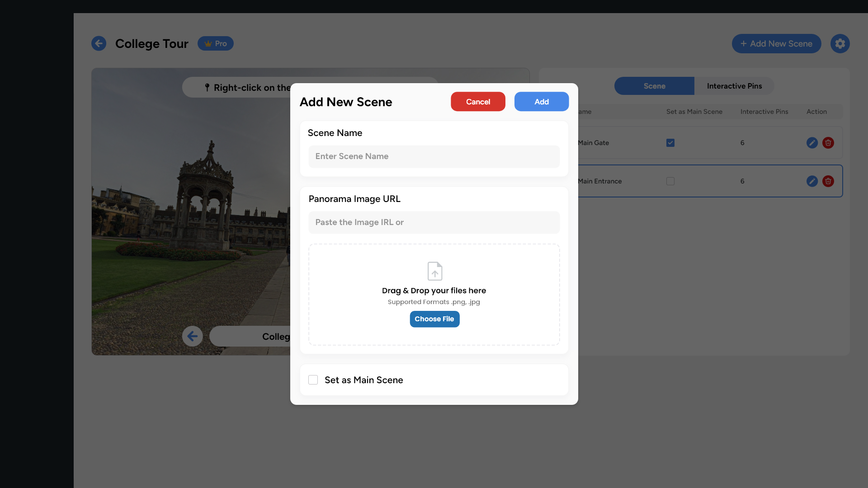
Task: Delete the Main Gate scene
Action: pos(828,143)
